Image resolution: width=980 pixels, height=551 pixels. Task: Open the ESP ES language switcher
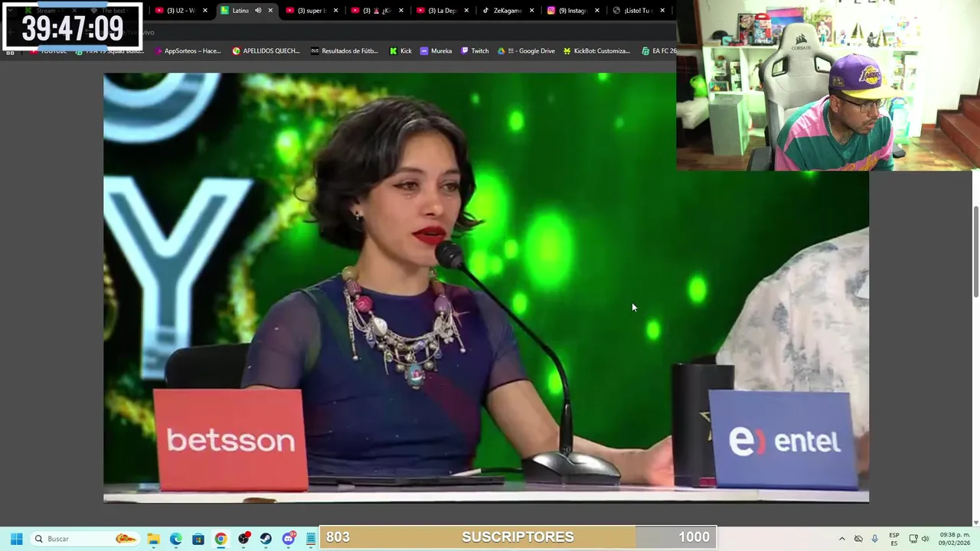point(894,539)
